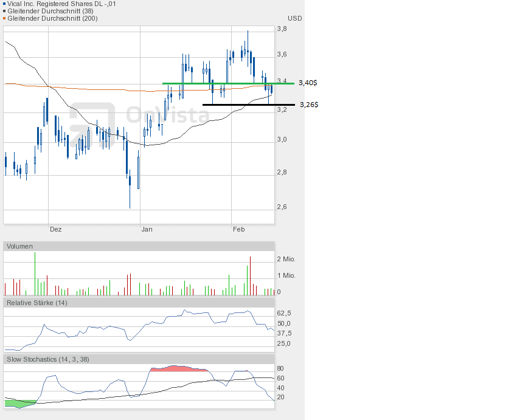Click the Dez label on time axis

(x=55, y=229)
